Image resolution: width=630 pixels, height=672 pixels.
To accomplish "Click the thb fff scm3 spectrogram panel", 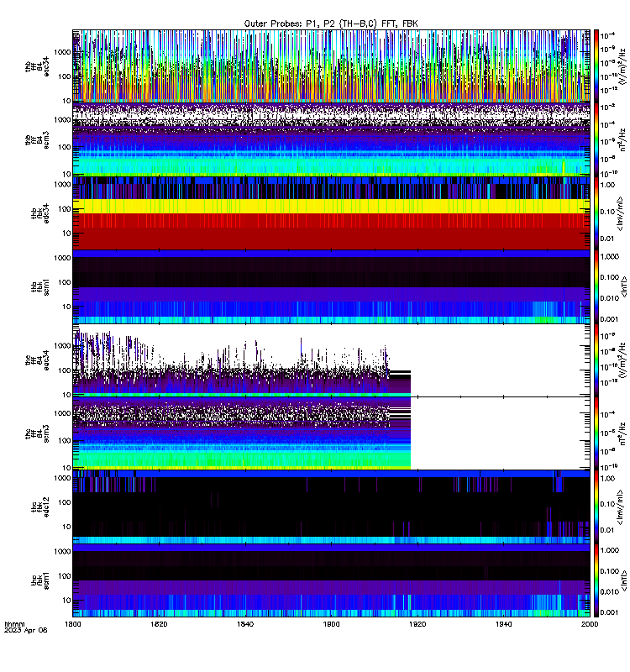I will 331,139.
